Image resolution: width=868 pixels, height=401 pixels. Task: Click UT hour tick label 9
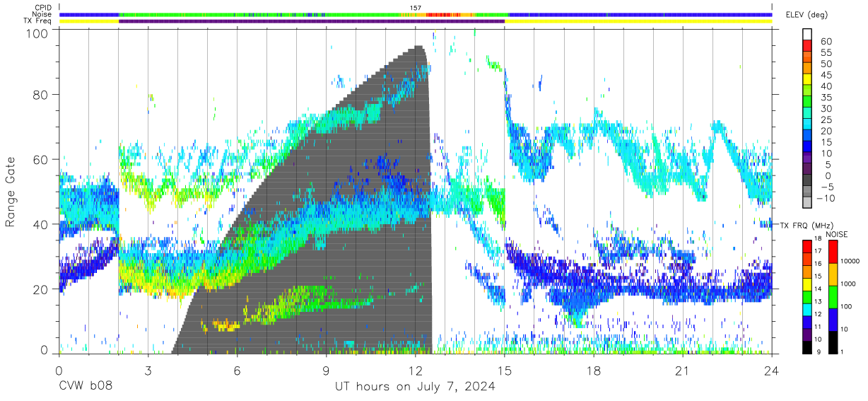click(327, 371)
